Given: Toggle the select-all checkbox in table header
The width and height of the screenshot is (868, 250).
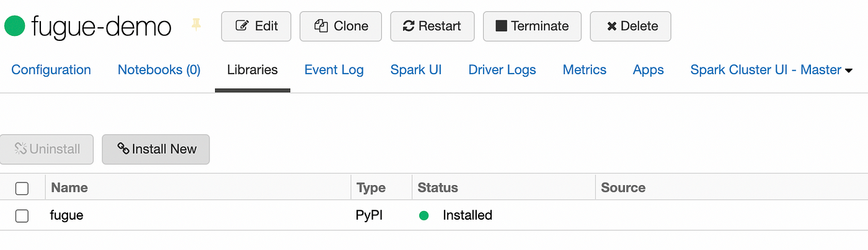Looking at the screenshot, I should point(22,188).
